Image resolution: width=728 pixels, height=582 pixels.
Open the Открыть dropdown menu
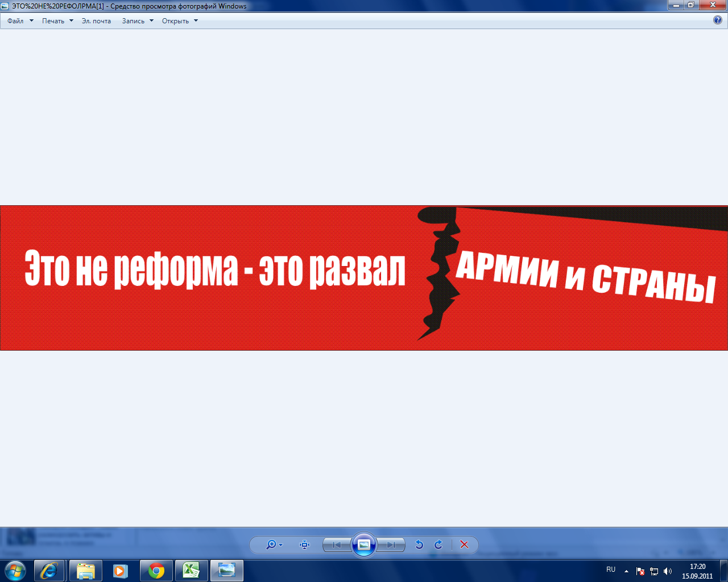click(180, 21)
